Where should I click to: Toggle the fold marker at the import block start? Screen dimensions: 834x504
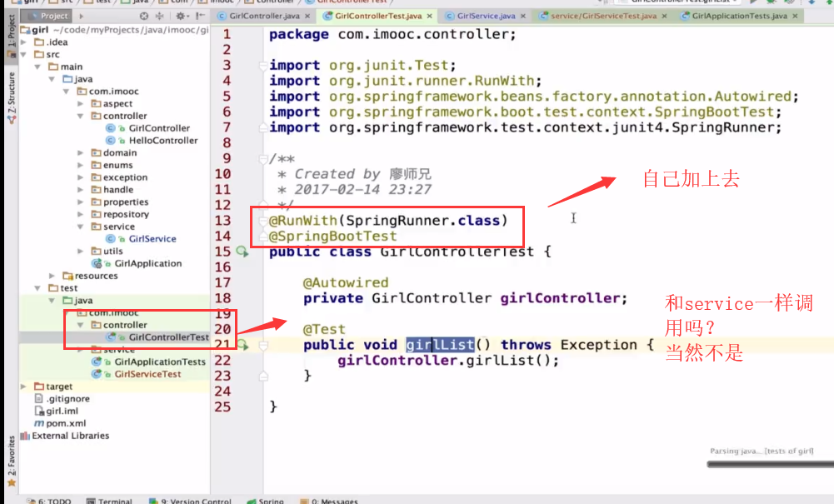[x=262, y=65]
